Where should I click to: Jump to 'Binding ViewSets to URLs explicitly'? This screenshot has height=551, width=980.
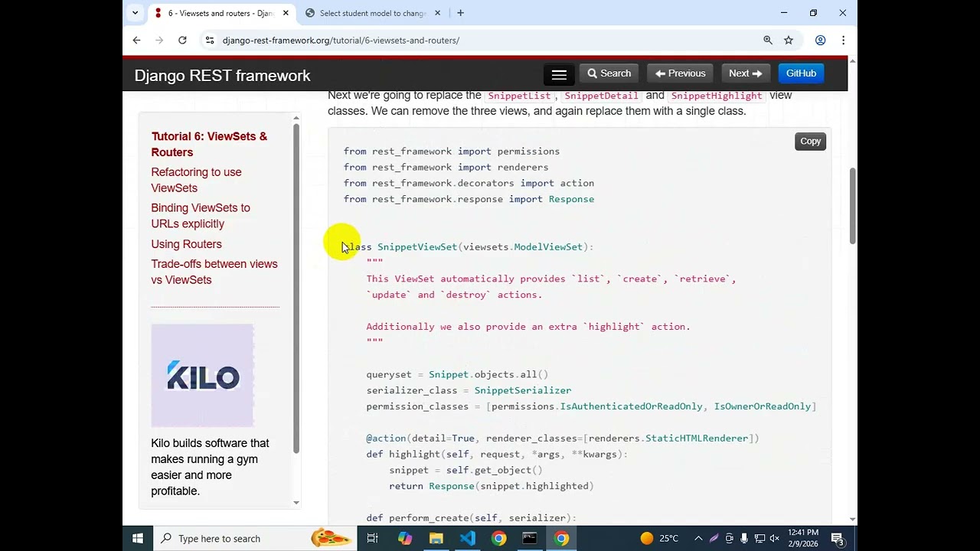201,216
